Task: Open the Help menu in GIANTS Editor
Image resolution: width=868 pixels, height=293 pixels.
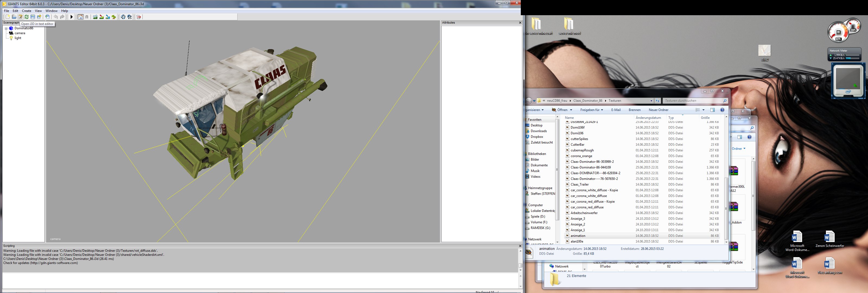Action: 65,11
